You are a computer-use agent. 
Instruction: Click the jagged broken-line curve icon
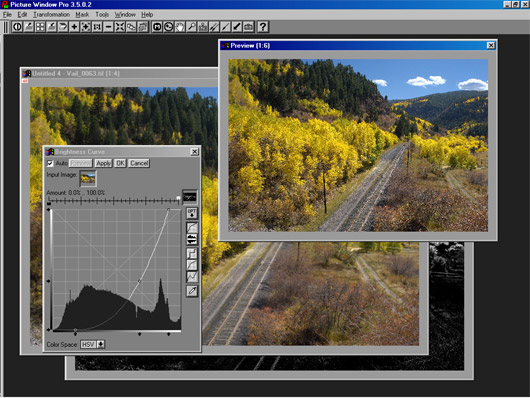click(x=192, y=276)
